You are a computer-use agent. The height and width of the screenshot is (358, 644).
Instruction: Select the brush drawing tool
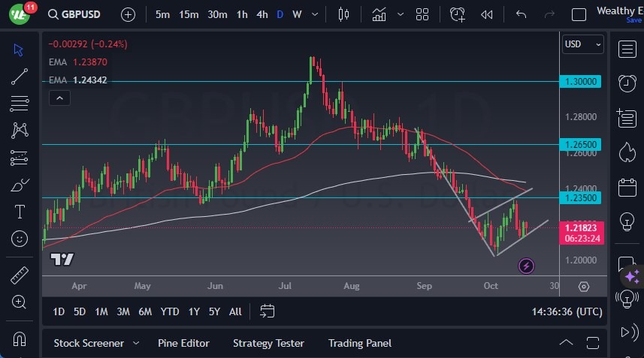(20, 185)
